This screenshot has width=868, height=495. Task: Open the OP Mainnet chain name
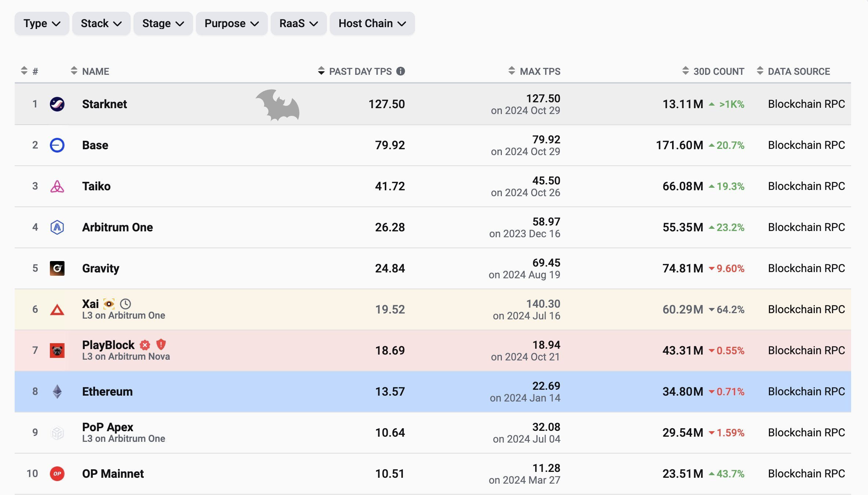[113, 474]
